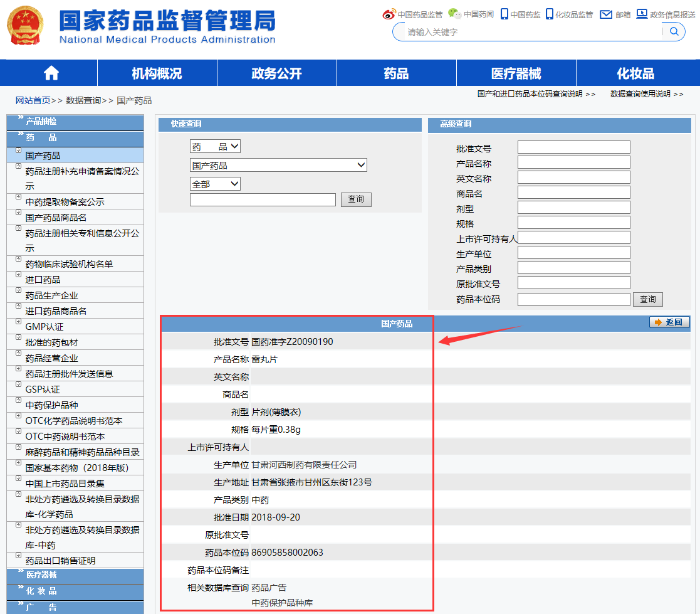Click the 返回 arrow button
This screenshot has width=700, height=614.
click(x=669, y=322)
